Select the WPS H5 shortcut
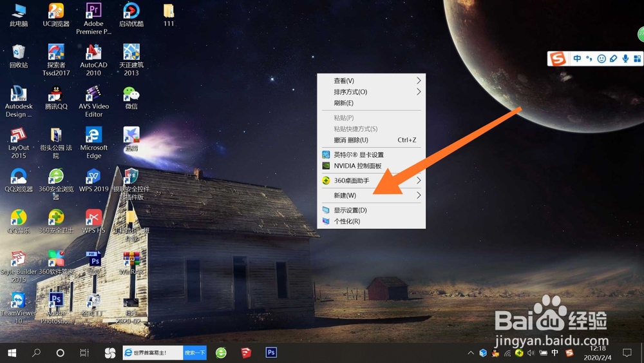 point(93,222)
